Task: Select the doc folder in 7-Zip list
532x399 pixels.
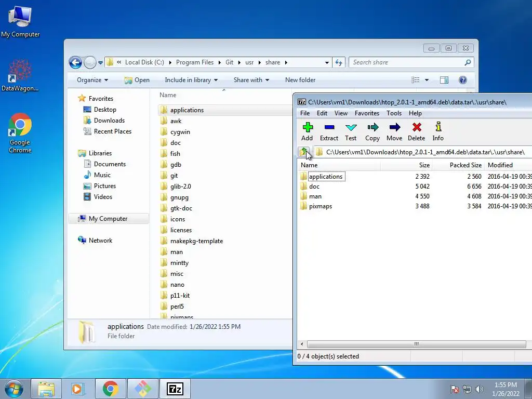Action: coord(314,187)
